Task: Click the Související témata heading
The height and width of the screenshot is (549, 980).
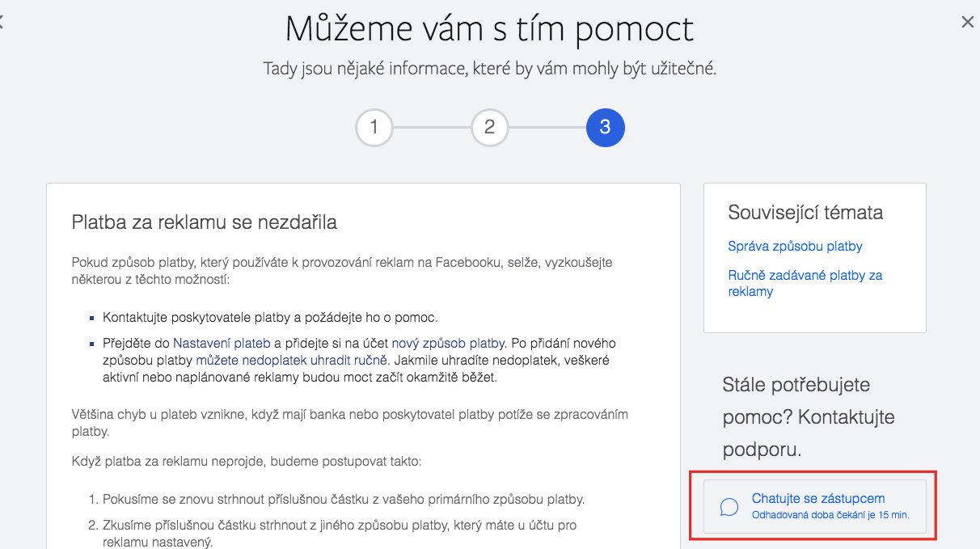Action: pyautogui.click(x=805, y=213)
